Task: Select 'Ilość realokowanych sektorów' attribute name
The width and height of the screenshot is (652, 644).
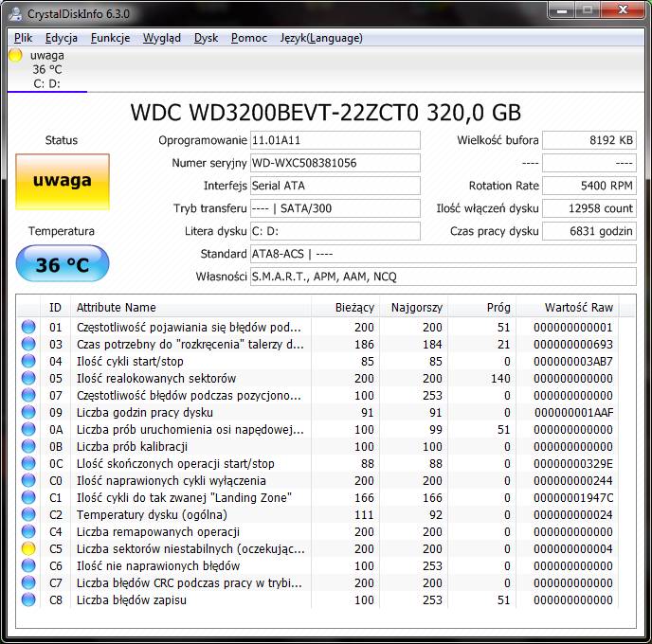Action: [156, 379]
